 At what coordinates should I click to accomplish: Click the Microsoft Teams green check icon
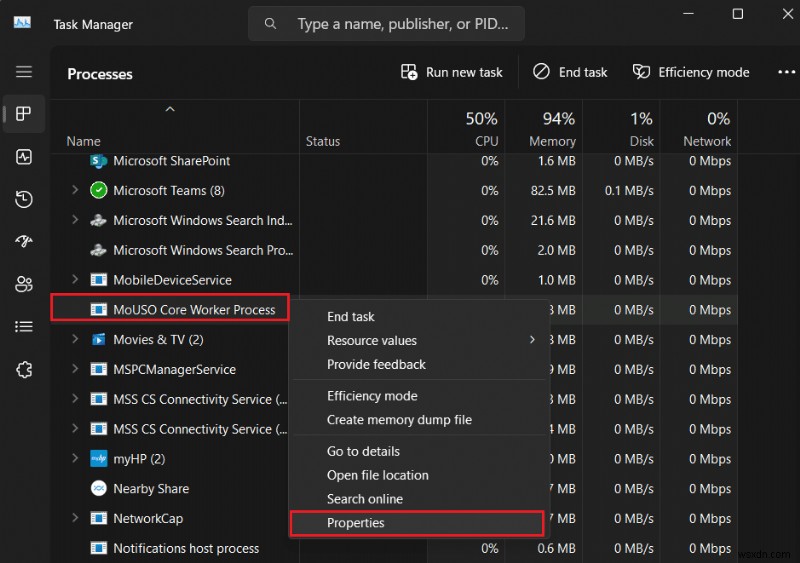click(98, 190)
